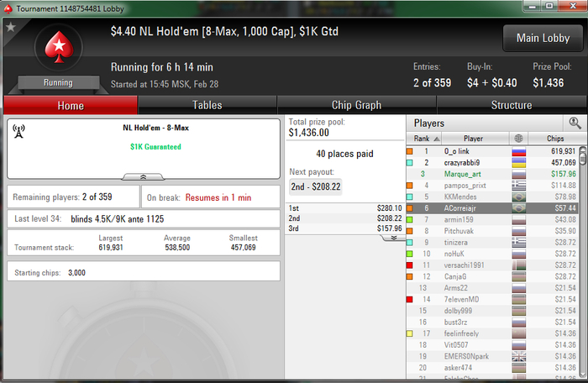
Task: Click the Brazil flag beside KKMendes
Action: (x=518, y=197)
